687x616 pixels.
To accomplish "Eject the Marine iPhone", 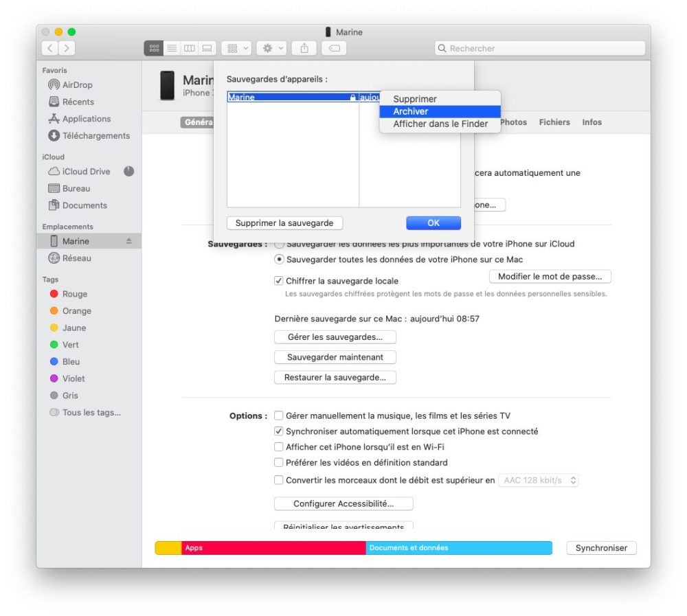I will (x=129, y=241).
